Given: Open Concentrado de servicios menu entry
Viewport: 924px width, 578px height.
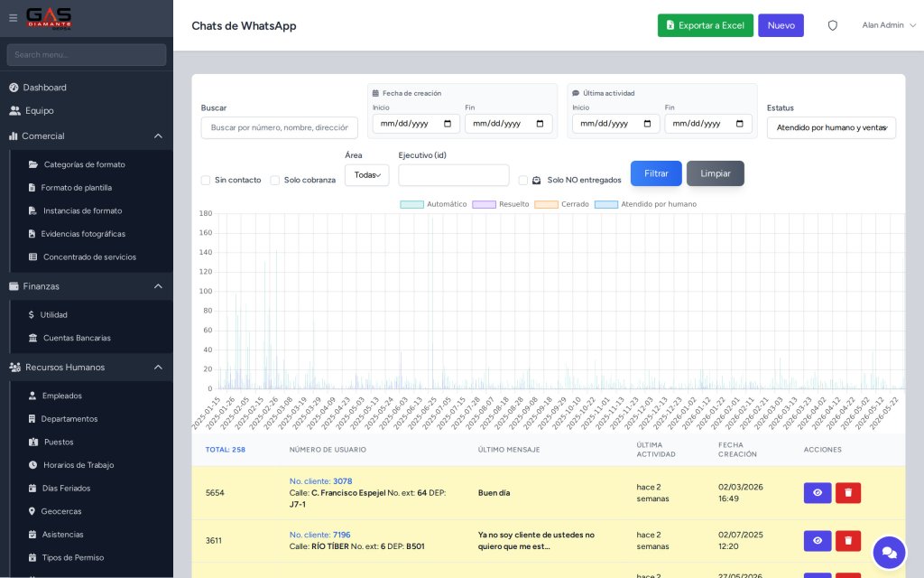Looking at the screenshot, I should pos(89,257).
